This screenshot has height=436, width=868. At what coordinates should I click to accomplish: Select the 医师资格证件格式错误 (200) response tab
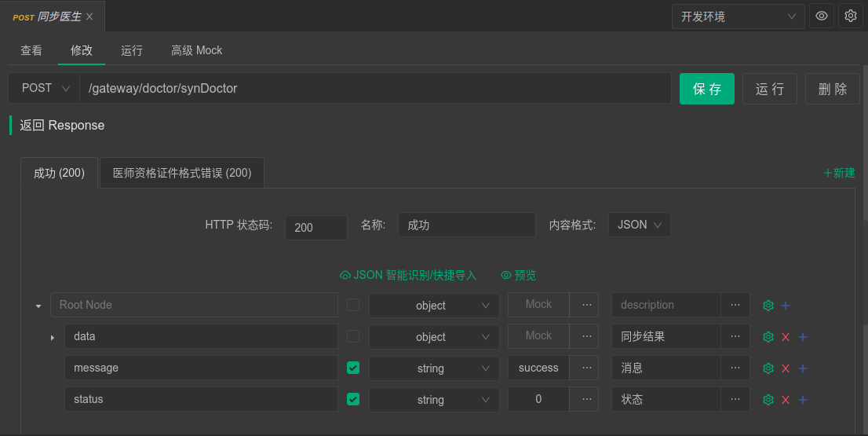pyautogui.click(x=182, y=173)
